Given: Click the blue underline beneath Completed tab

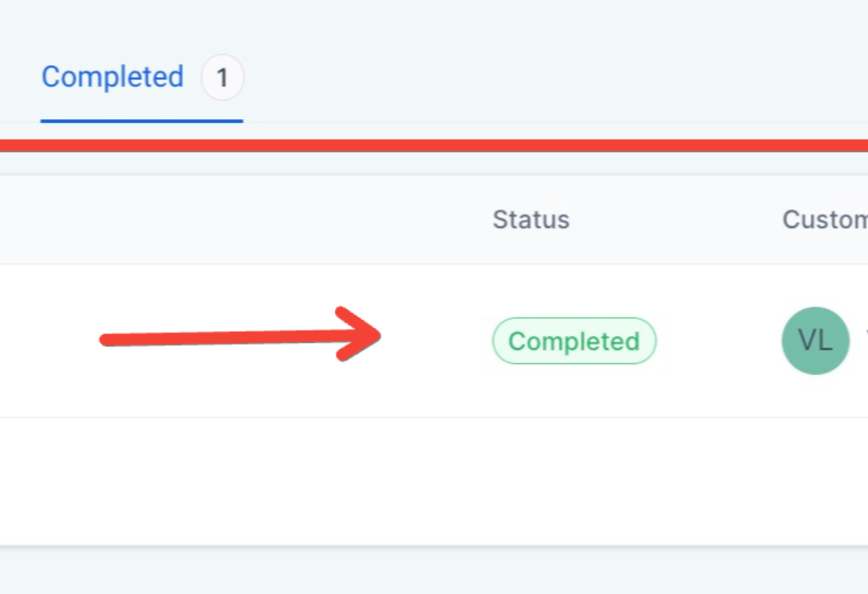Looking at the screenshot, I should point(141,121).
